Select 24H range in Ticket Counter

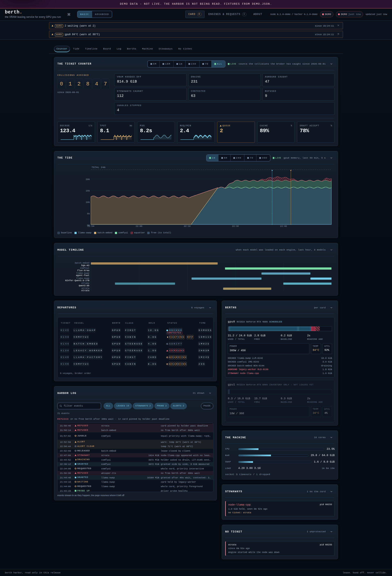(x=192, y=64)
